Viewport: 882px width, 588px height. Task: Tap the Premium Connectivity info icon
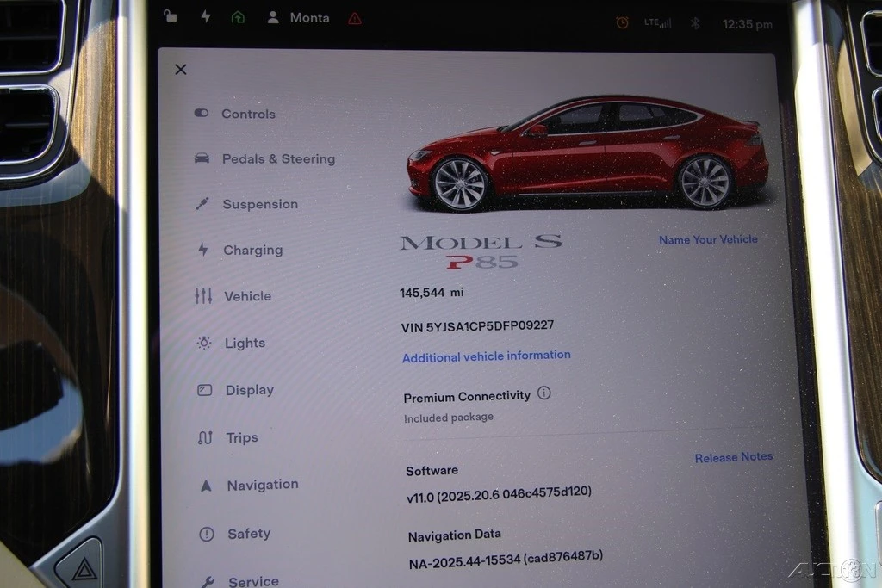pyautogui.click(x=544, y=393)
